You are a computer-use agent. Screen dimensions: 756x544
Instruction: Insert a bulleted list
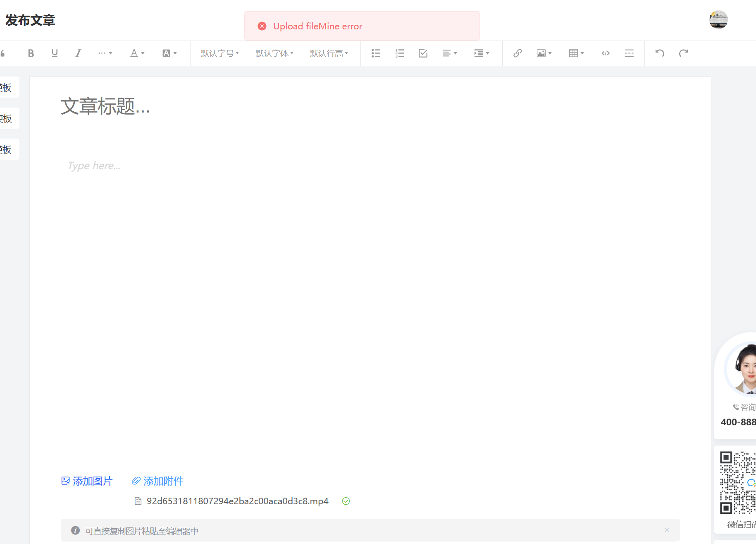click(x=376, y=53)
